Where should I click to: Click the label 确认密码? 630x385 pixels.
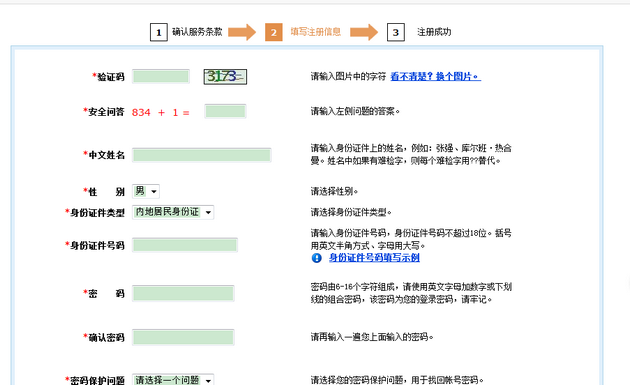click(106, 338)
